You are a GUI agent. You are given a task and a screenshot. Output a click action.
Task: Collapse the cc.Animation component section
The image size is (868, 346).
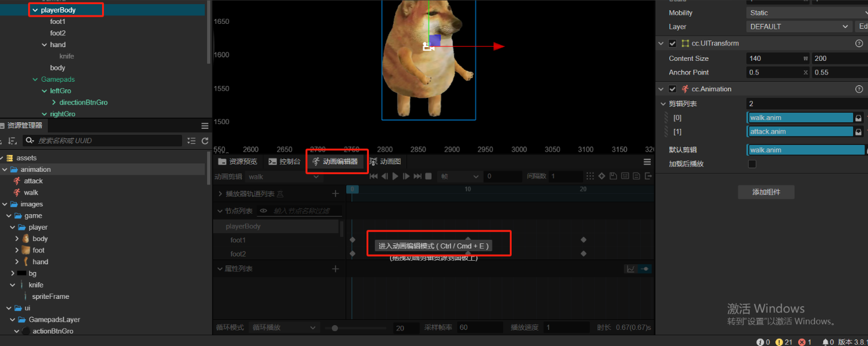tap(661, 89)
